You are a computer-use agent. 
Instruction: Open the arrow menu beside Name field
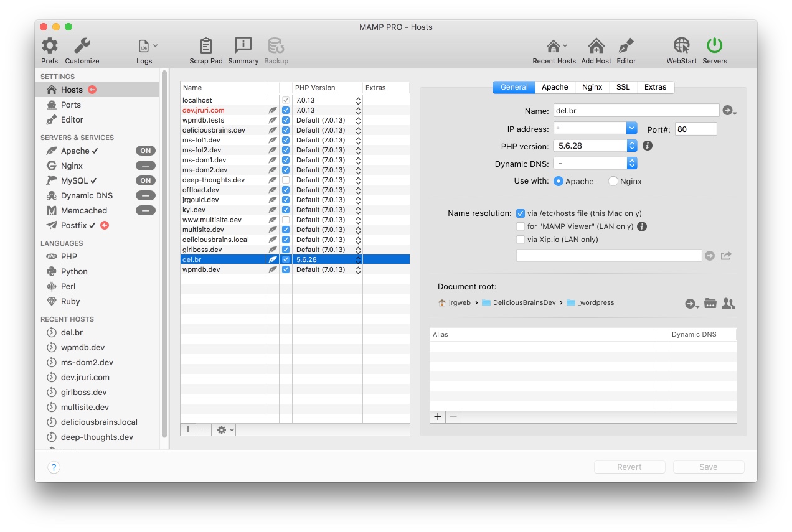(729, 111)
